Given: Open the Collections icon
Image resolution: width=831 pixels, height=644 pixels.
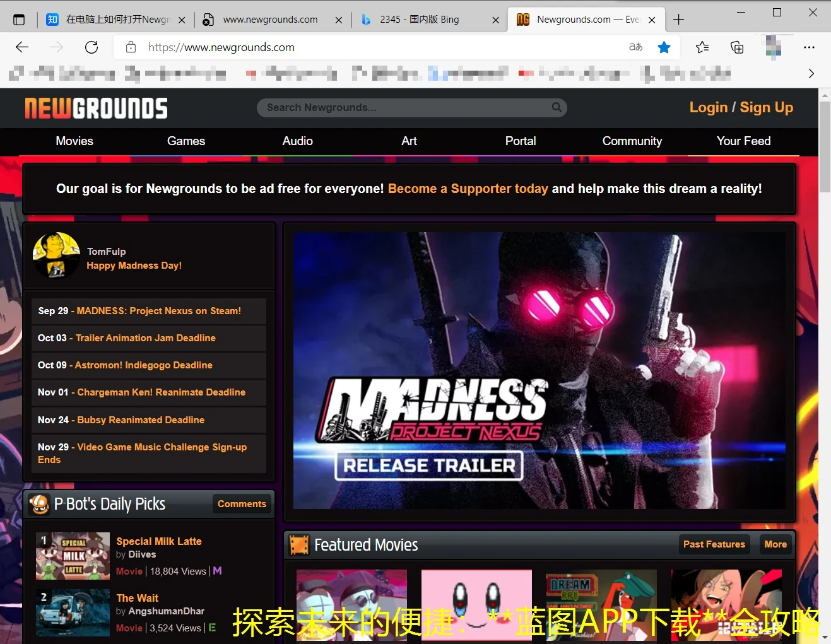Looking at the screenshot, I should 737,47.
